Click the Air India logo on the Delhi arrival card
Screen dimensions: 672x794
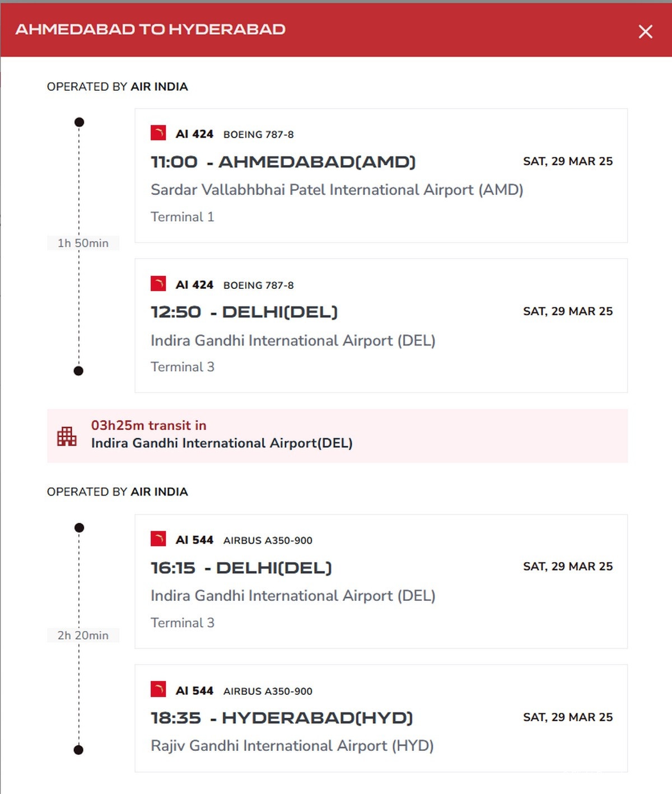(x=158, y=284)
